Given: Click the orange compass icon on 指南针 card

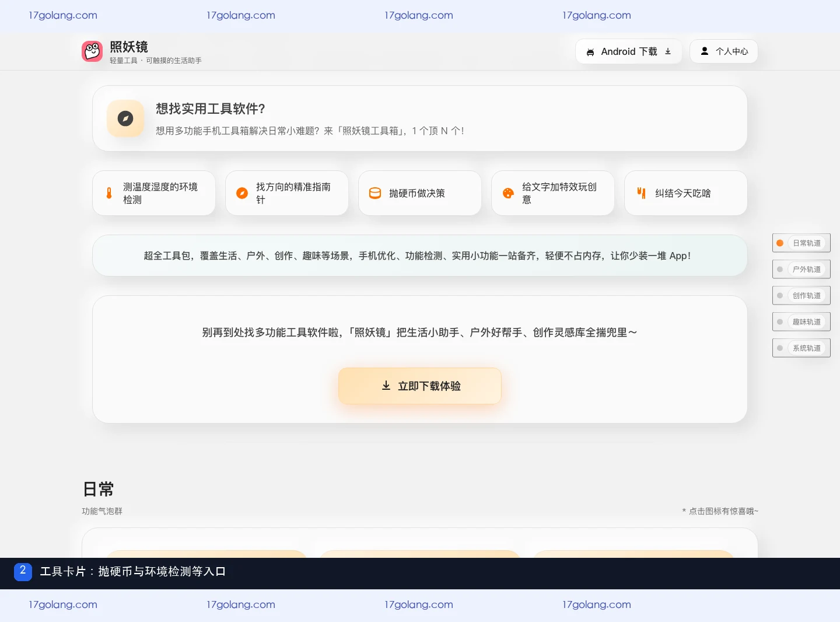Looking at the screenshot, I should 242,193.
